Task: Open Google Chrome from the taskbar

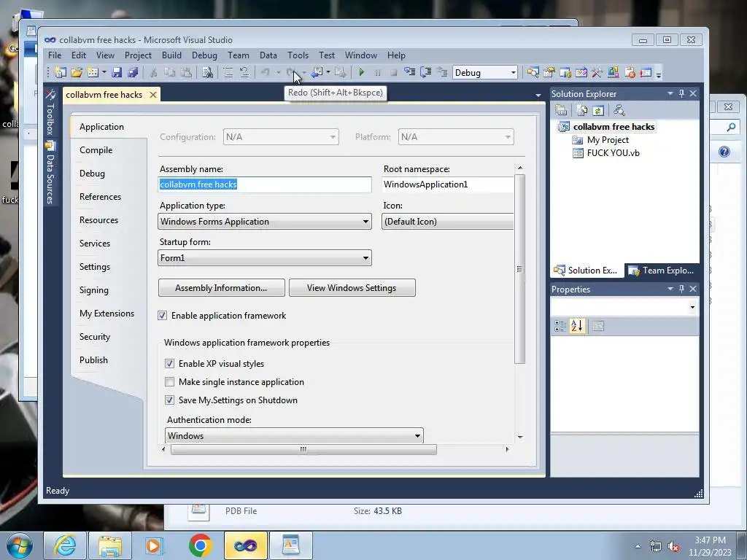Action: (200, 545)
